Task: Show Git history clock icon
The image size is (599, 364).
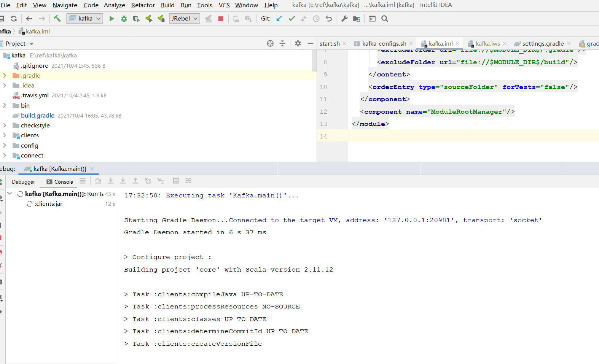Action: (x=316, y=19)
